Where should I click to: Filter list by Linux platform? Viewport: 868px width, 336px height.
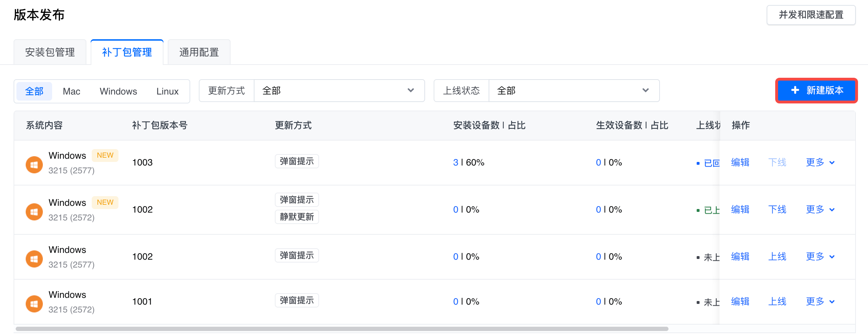click(x=167, y=91)
